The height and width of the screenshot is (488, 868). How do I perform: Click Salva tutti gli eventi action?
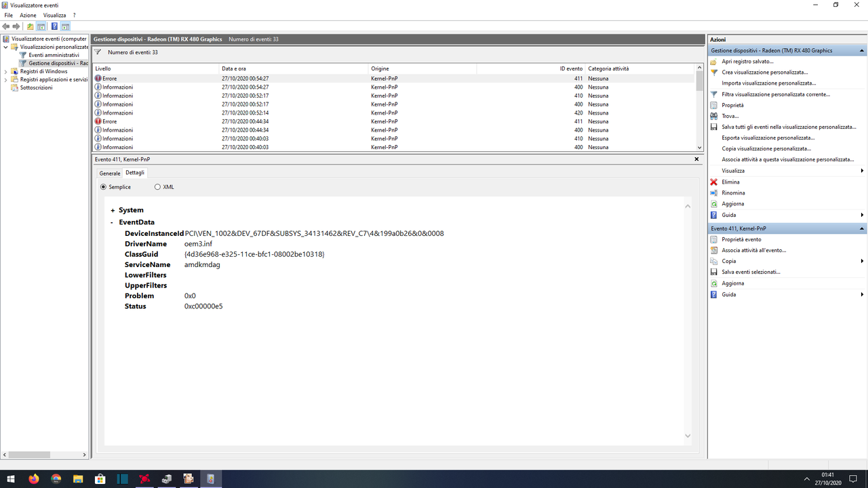pos(789,127)
